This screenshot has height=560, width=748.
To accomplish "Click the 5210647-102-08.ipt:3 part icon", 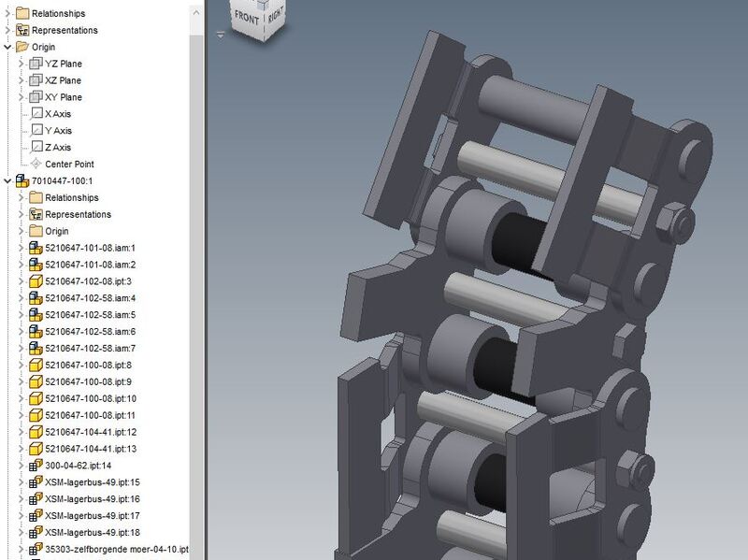I will tap(36, 281).
